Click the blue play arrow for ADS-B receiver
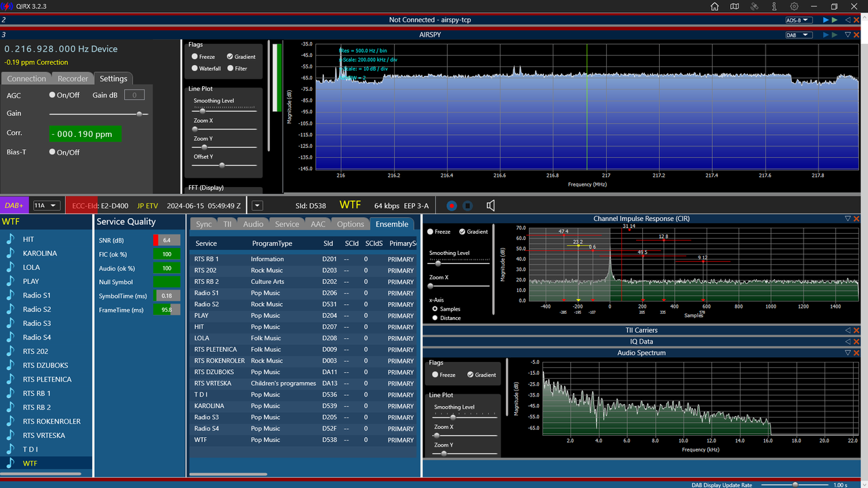Viewport: 868px width, 488px height. [x=826, y=20]
